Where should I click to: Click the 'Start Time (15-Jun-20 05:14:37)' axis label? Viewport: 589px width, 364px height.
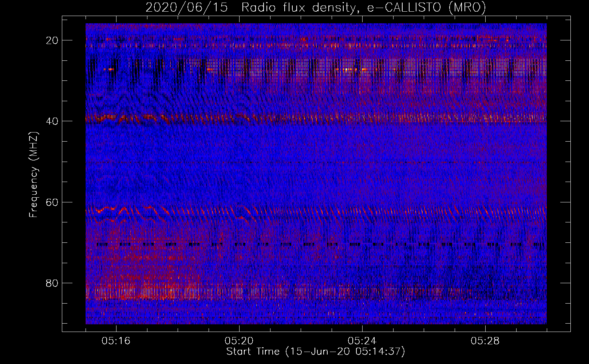(x=316, y=352)
